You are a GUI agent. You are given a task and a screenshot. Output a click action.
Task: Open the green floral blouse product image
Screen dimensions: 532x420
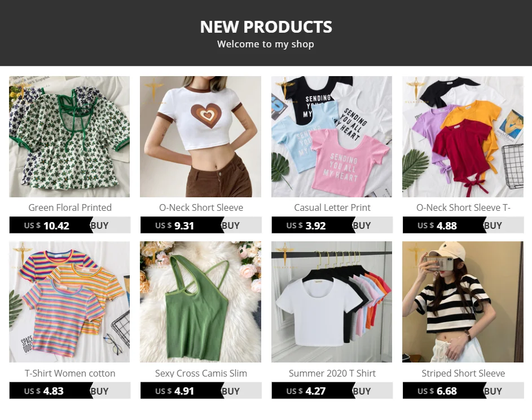[x=69, y=136]
